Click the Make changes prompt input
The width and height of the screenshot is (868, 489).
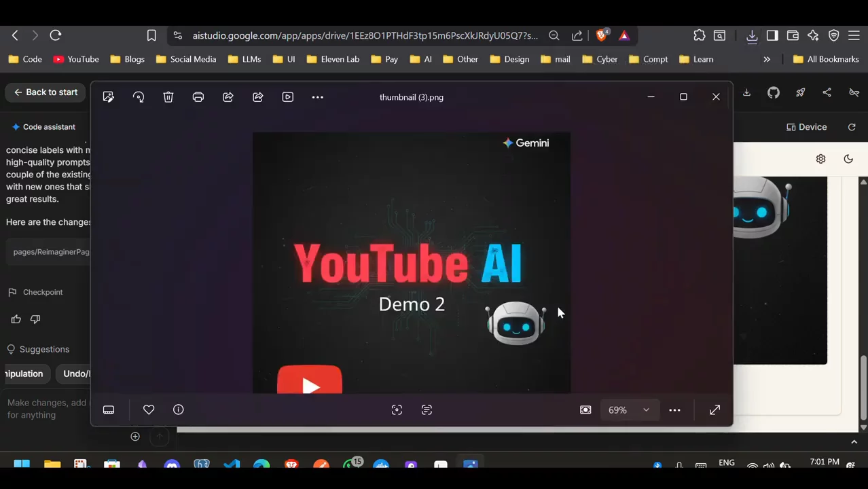48,409
